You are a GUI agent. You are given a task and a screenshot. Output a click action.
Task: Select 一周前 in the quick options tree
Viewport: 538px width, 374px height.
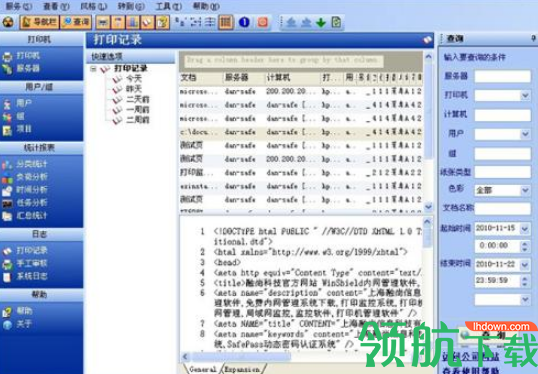pyautogui.click(x=137, y=110)
